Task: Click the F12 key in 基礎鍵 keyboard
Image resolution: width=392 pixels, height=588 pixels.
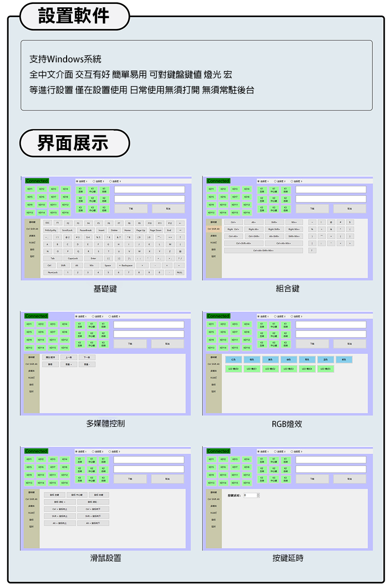Action: 170,223
